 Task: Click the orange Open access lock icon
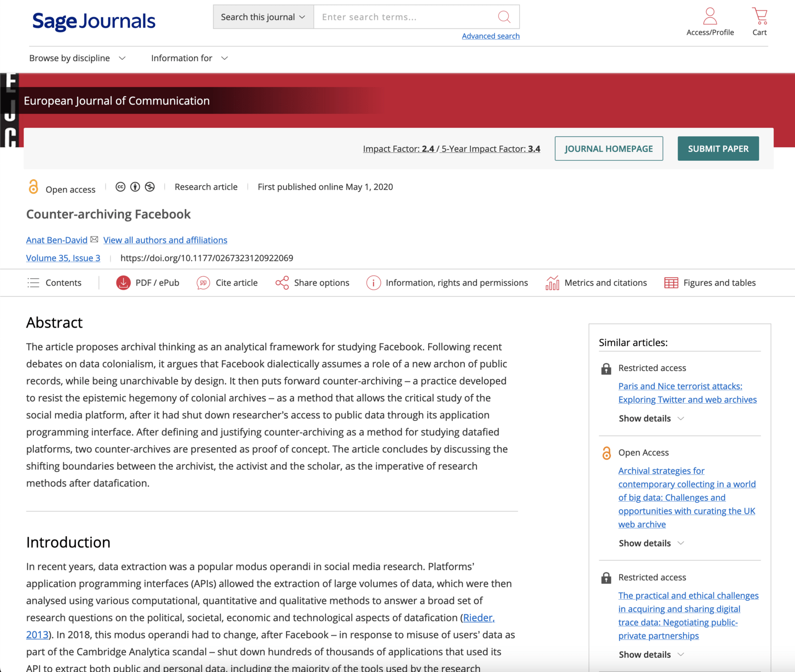tap(33, 187)
